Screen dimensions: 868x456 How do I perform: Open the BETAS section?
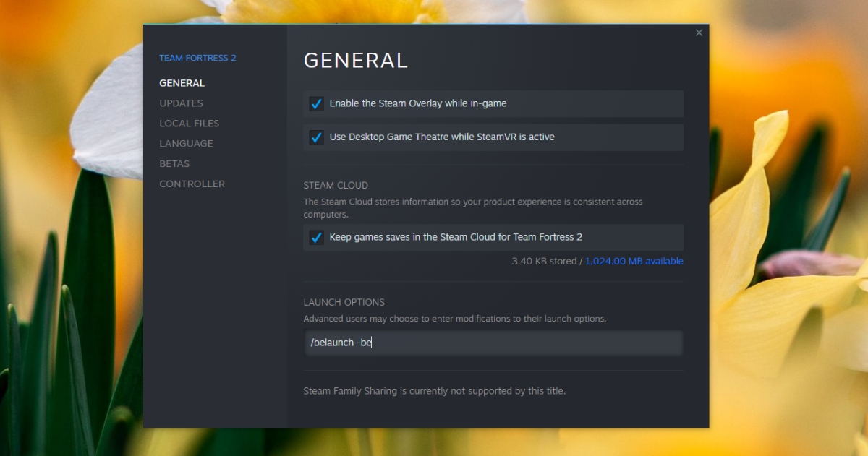point(174,164)
